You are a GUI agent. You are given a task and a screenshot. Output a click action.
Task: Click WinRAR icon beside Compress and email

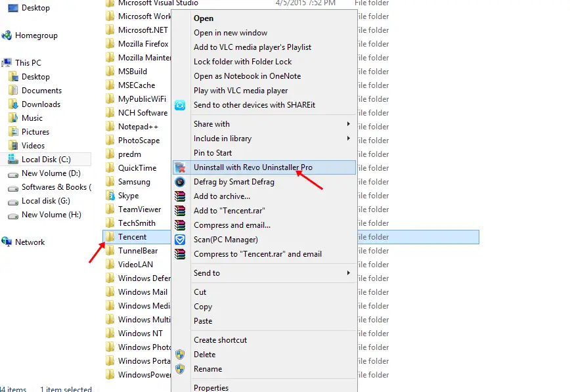pyautogui.click(x=180, y=225)
